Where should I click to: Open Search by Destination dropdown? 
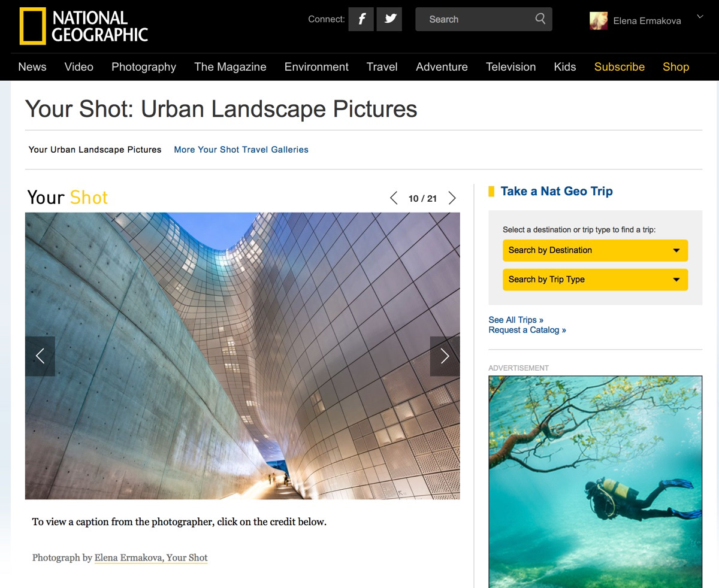tap(595, 250)
